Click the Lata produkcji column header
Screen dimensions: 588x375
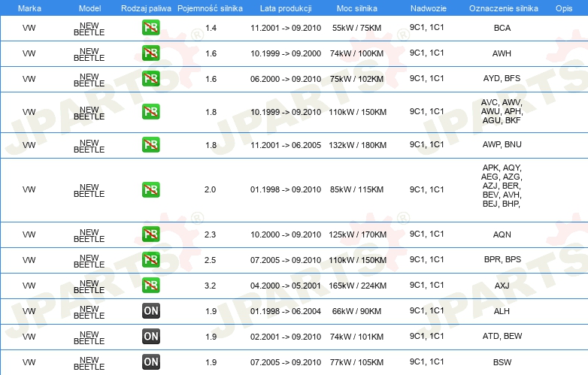(x=286, y=8)
